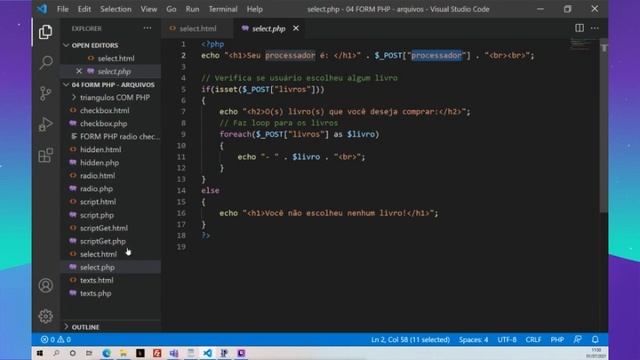Open the View menu
This screenshot has height=360, width=640.
pyautogui.click(x=149, y=9)
